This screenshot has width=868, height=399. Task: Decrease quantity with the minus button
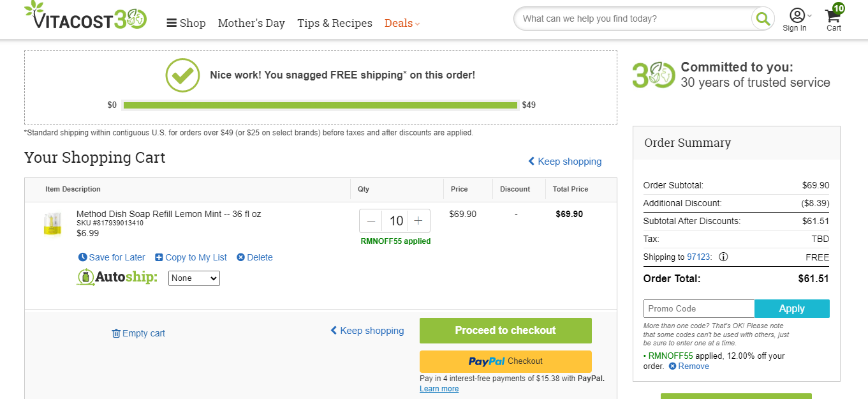point(371,221)
